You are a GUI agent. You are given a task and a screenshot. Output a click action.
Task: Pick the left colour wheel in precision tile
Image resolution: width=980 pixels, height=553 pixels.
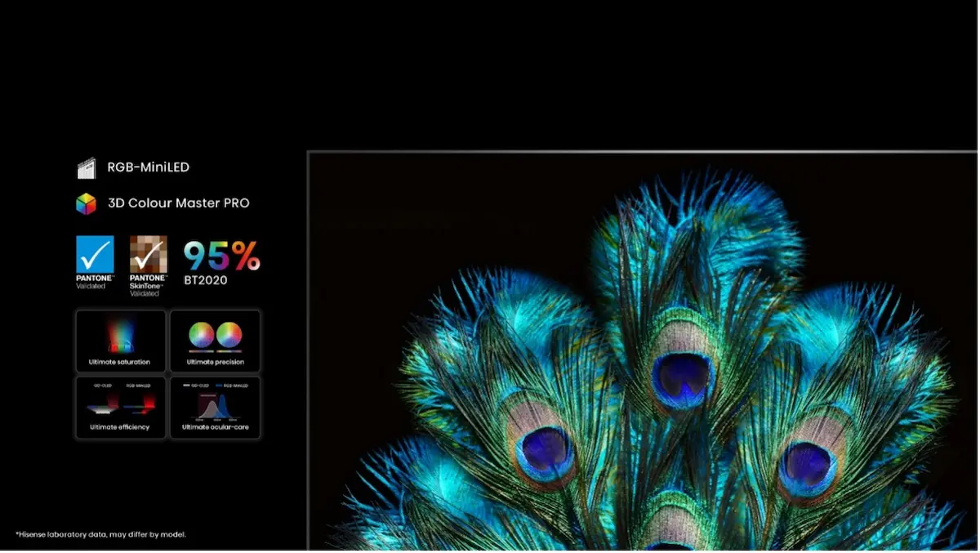coord(202,335)
